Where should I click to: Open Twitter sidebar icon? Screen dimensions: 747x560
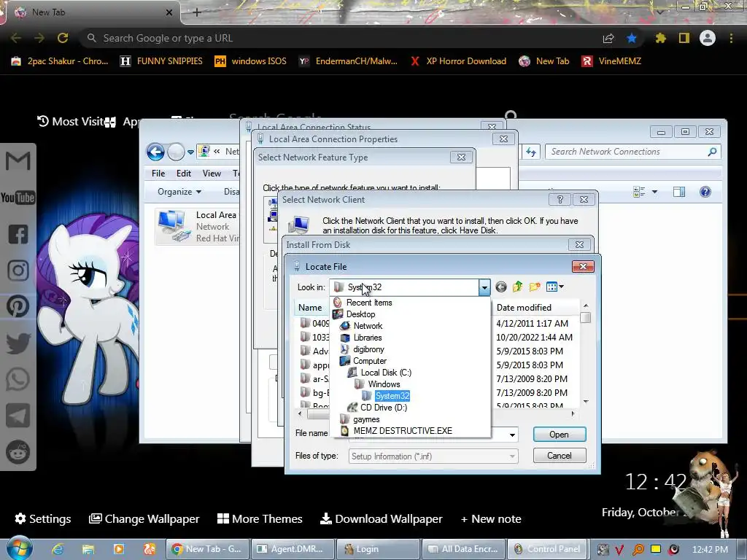tap(18, 343)
